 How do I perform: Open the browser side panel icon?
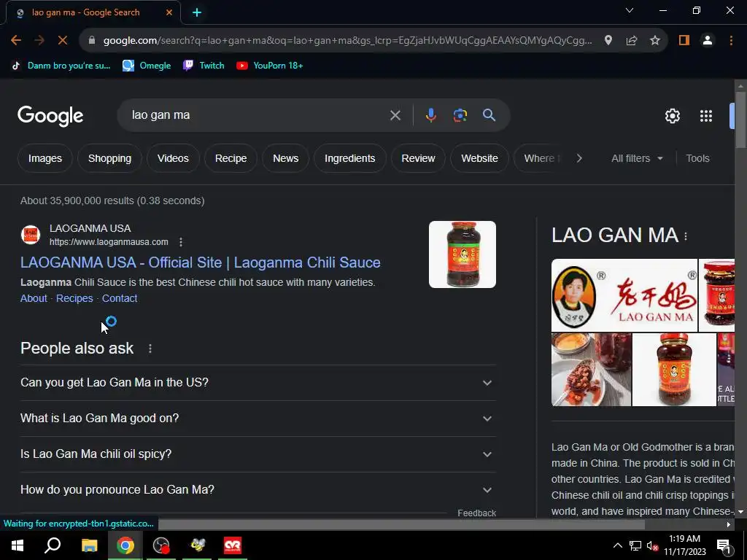pyautogui.click(x=684, y=41)
